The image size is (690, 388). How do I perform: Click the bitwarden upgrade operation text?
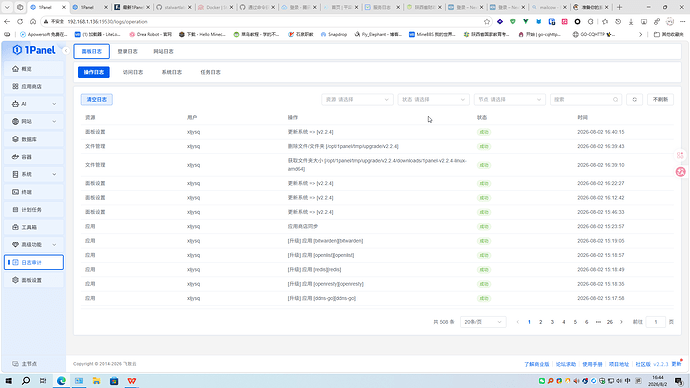point(325,241)
